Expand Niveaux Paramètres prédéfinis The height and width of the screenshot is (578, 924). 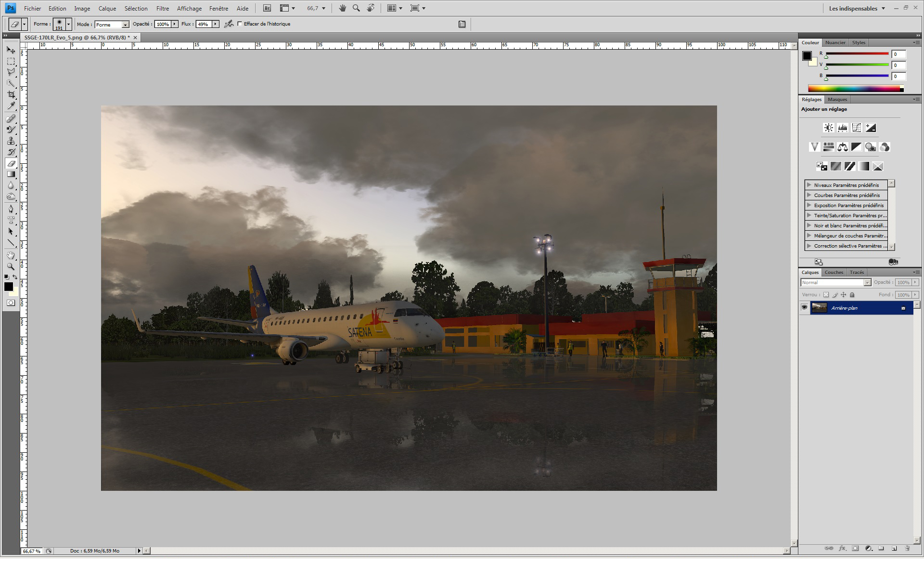click(809, 185)
